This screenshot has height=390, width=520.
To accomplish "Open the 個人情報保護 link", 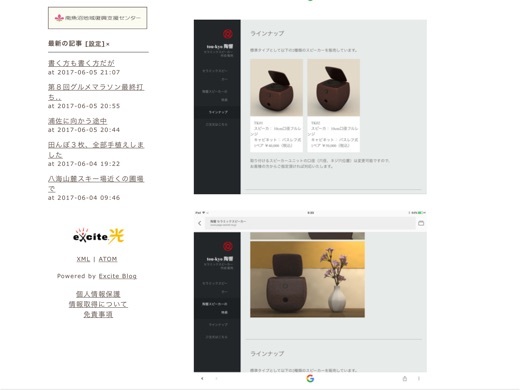I will [x=98, y=294].
